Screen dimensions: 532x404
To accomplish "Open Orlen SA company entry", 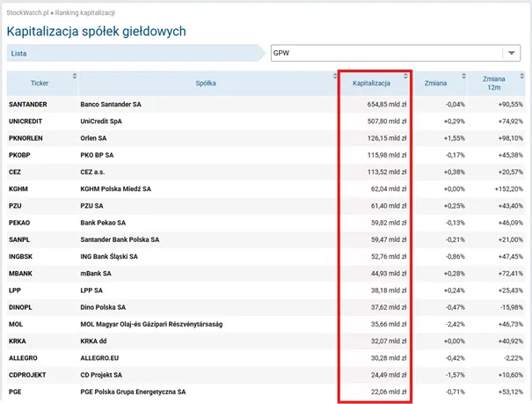I will coord(93,138).
